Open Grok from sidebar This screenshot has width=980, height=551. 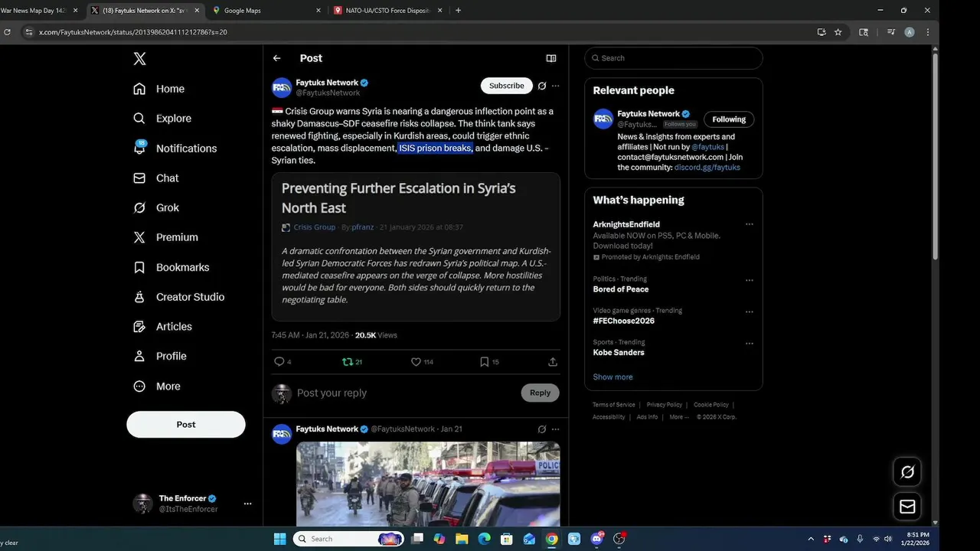156,207
